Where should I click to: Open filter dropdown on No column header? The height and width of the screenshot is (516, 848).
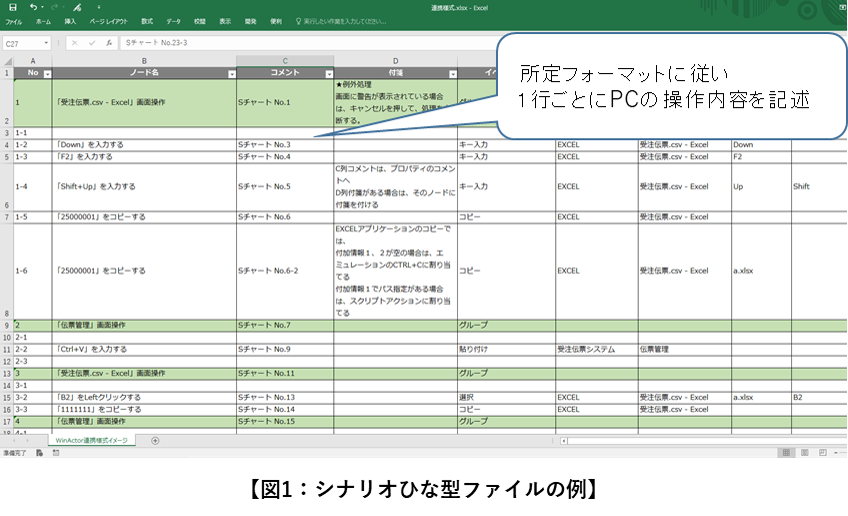click(48, 74)
